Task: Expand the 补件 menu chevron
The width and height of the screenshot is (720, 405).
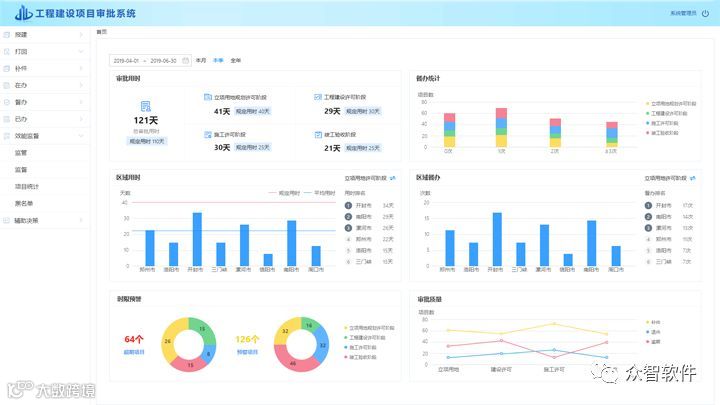Action: coord(81,68)
